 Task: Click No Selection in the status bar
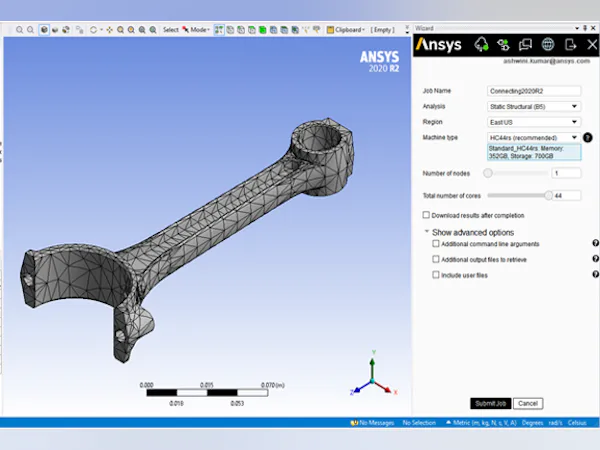(x=419, y=423)
